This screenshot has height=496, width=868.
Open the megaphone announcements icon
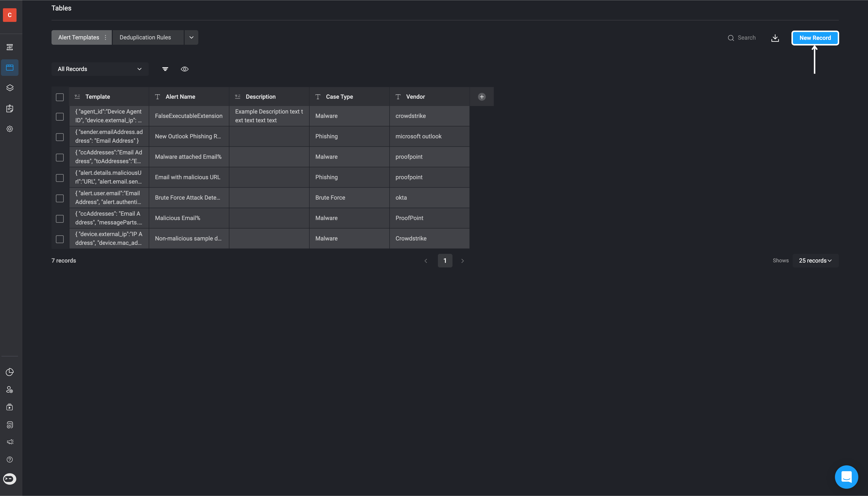coord(10,442)
